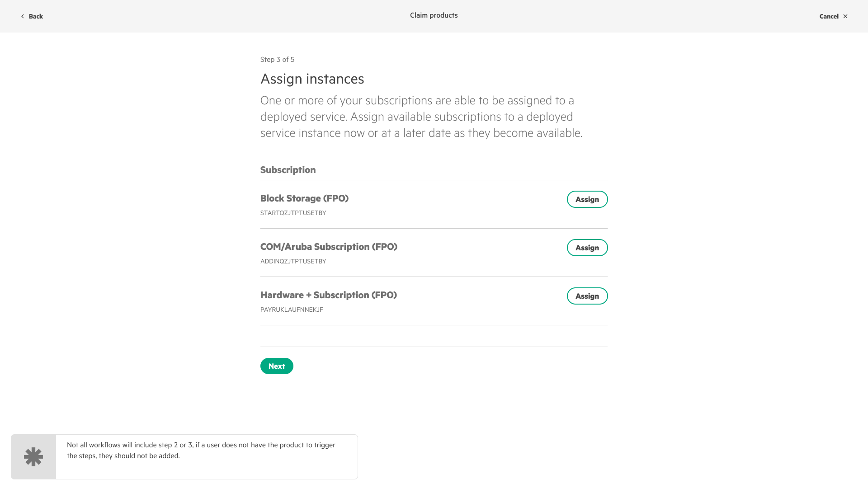Click the Cancel X icon
Viewport: 868px width, 488px height.
(845, 16)
